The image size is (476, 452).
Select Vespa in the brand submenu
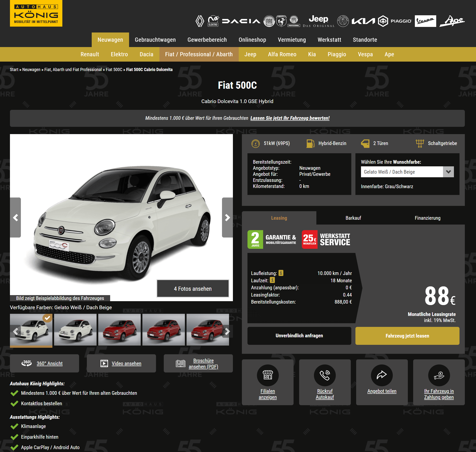pos(365,54)
